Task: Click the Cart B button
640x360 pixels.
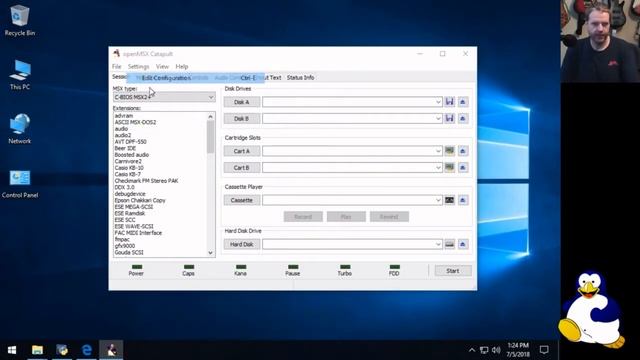Action: (x=242, y=167)
